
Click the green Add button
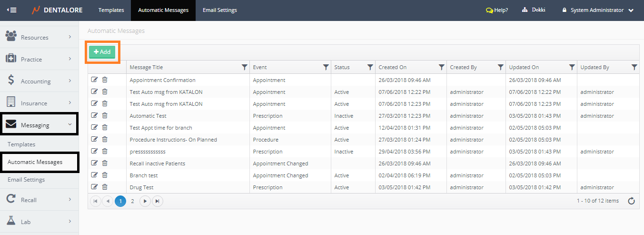(x=102, y=52)
